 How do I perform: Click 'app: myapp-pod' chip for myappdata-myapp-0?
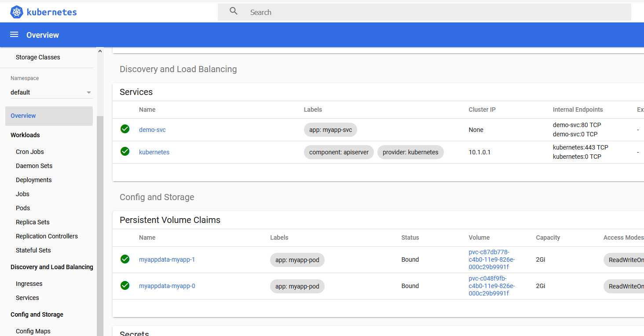coord(297,286)
